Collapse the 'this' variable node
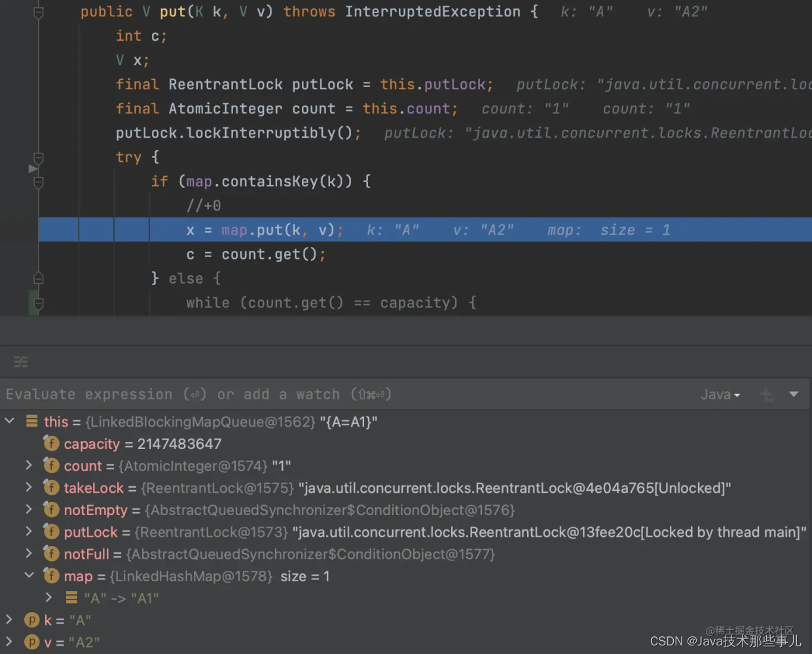The height and width of the screenshot is (654, 812). pos(10,421)
